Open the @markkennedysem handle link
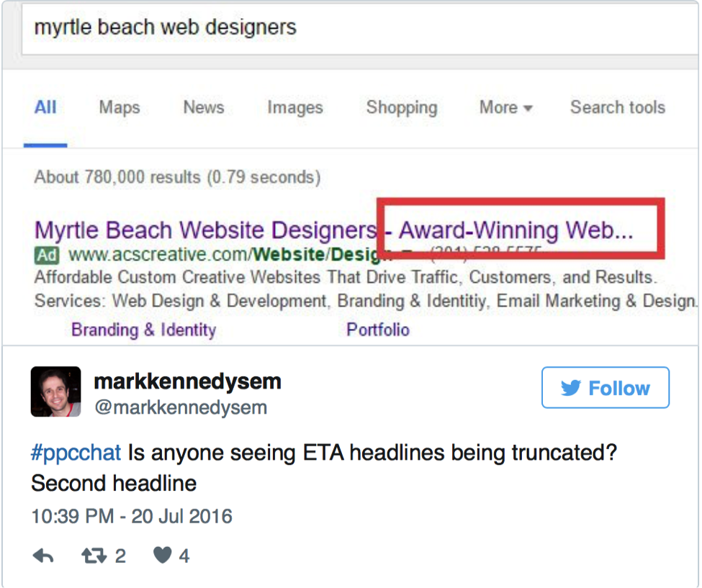The height and width of the screenshot is (588, 702). point(181,407)
